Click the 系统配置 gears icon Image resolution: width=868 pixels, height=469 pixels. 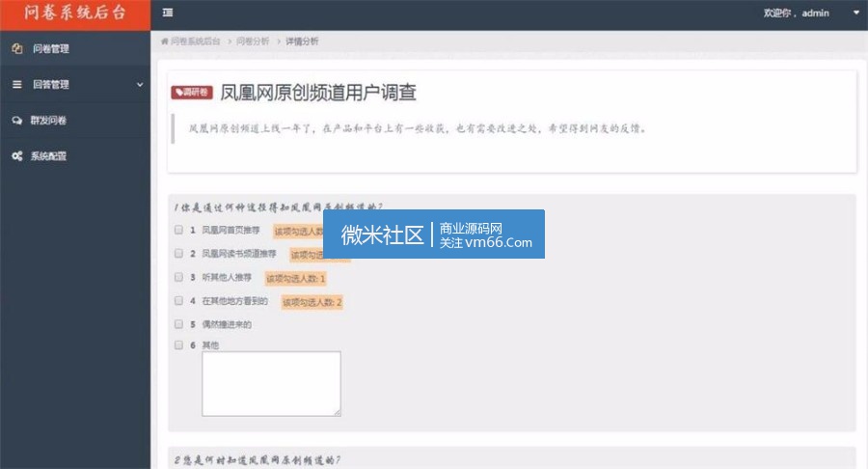pos(17,156)
